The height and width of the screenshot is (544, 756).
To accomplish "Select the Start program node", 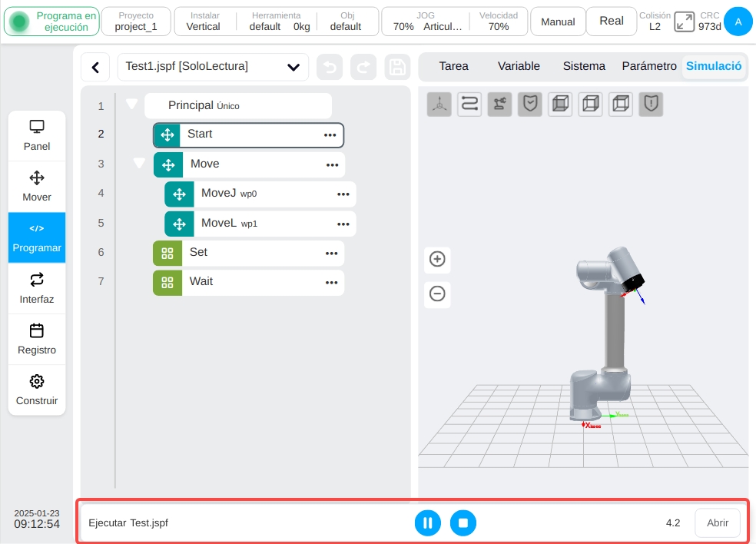I will tap(249, 135).
